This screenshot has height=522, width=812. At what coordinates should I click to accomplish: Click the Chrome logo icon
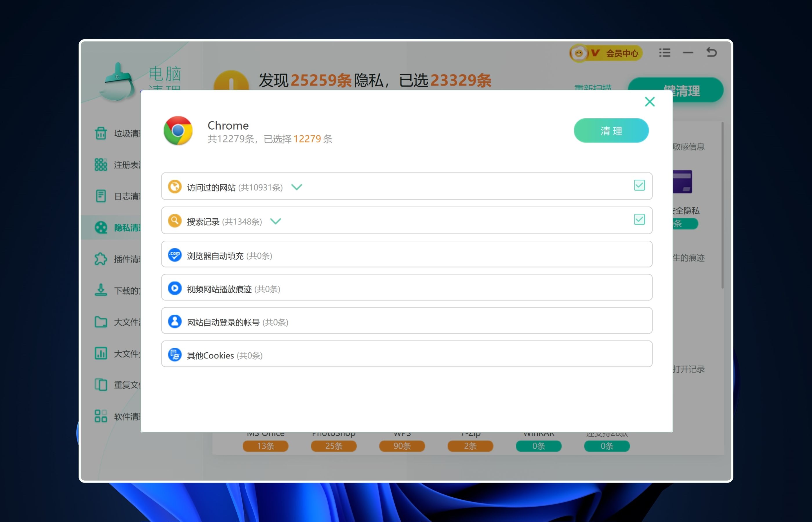[x=178, y=130]
